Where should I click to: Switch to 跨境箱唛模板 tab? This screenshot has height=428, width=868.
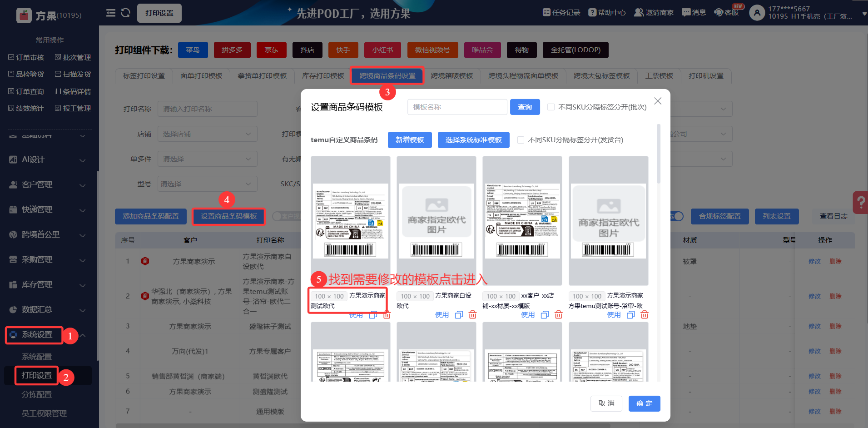click(x=452, y=76)
